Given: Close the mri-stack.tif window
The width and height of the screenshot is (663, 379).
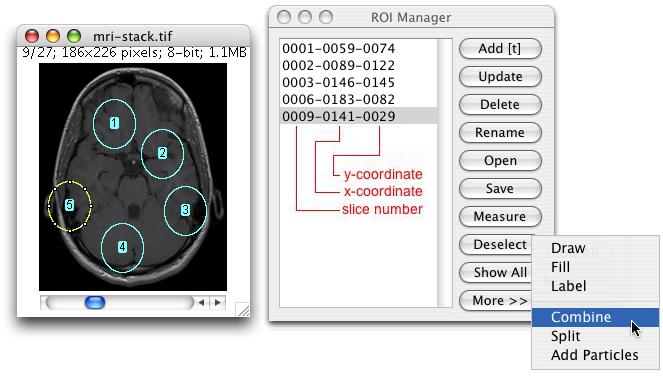Looking at the screenshot, I should [32, 36].
